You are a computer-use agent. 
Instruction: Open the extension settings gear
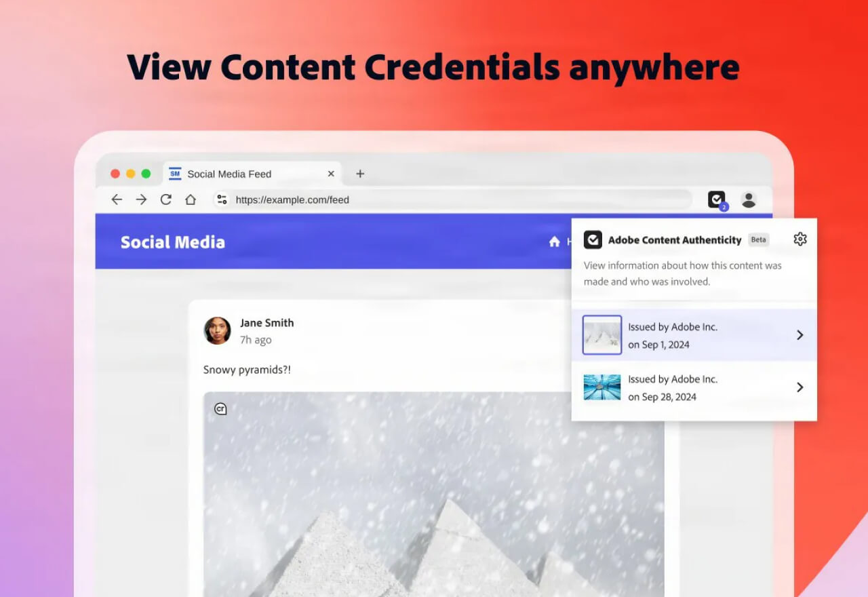point(800,239)
